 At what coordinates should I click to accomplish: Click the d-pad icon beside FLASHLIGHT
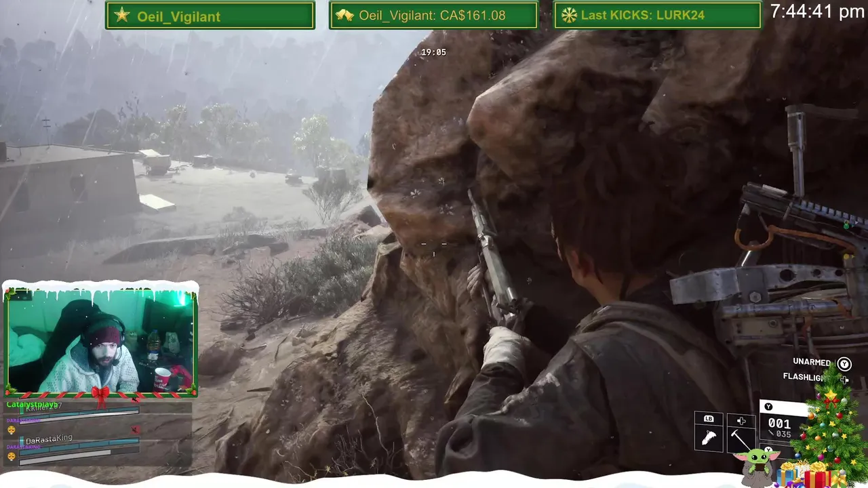(844, 380)
